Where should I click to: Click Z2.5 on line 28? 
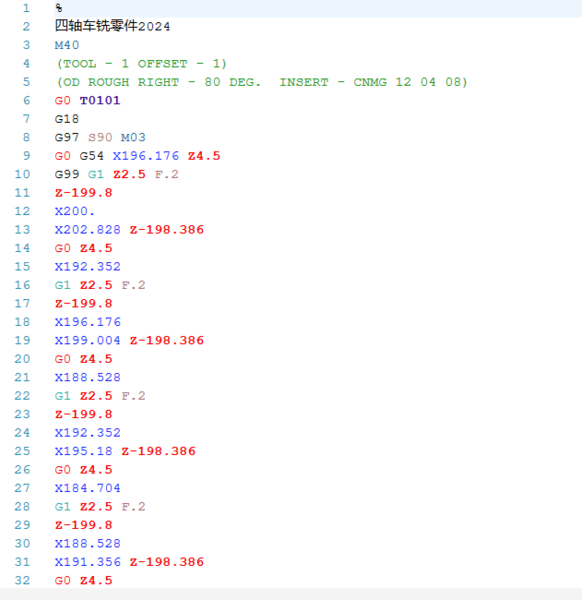pyautogui.click(x=96, y=507)
